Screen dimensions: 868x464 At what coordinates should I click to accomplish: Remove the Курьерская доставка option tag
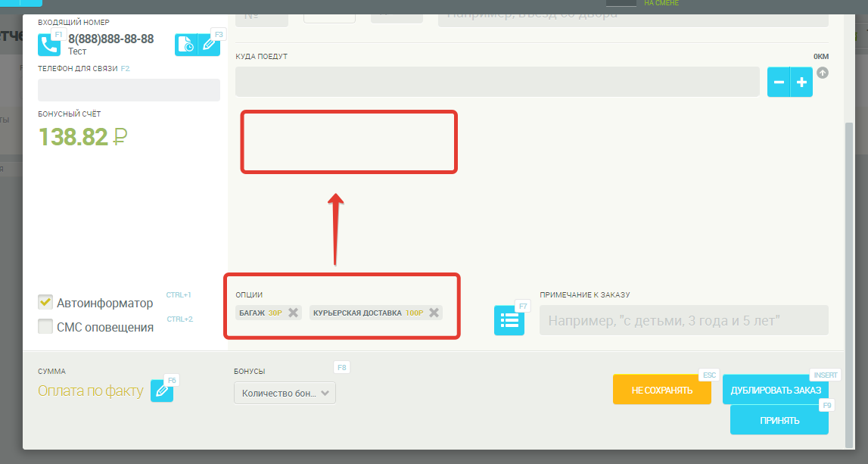(434, 313)
